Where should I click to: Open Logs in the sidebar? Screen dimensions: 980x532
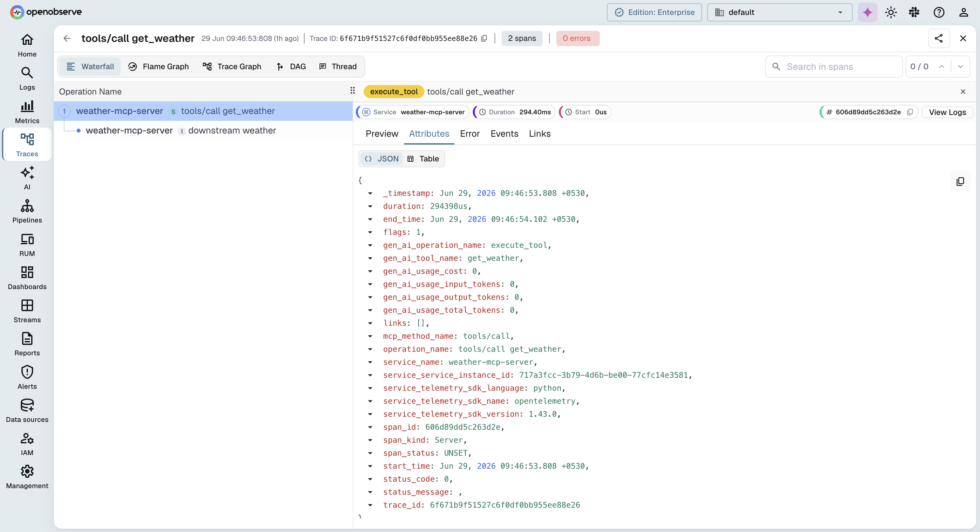pyautogui.click(x=27, y=78)
